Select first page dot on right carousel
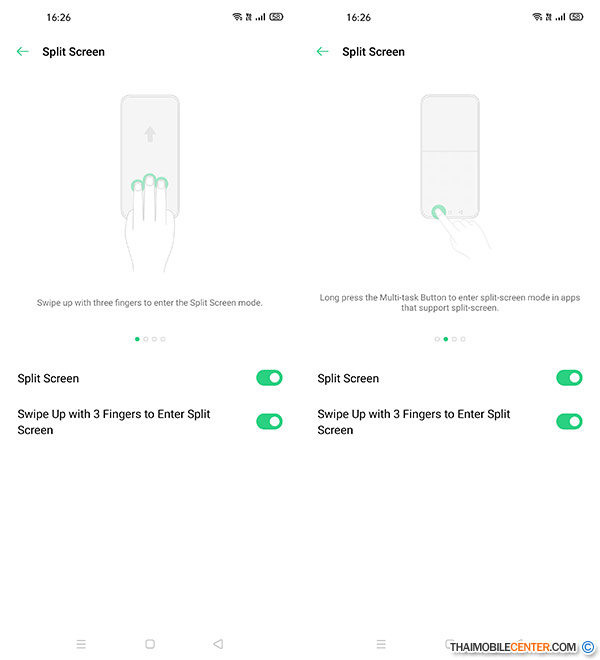 point(437,339)
